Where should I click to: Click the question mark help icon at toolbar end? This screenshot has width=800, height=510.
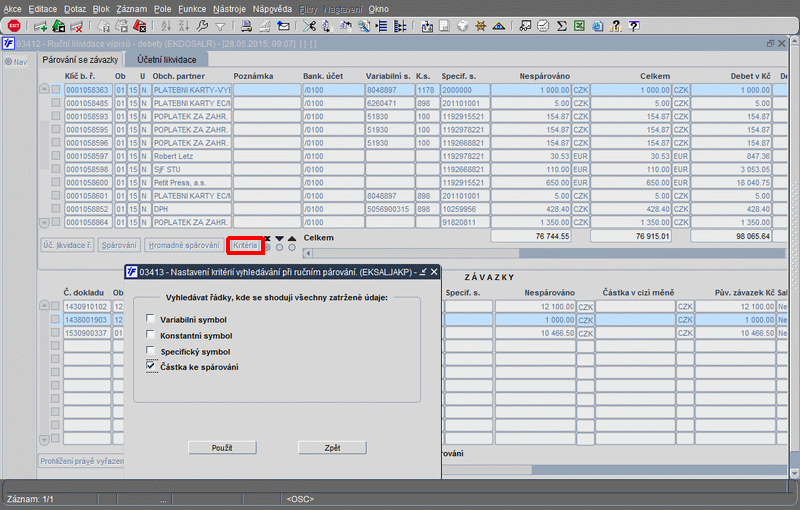(x=634, y=26)
